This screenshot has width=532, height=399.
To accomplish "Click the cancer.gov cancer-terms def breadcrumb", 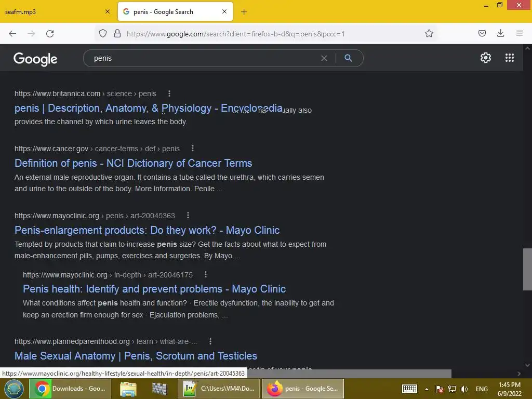I will pyautogui.click(x=97, y=149).
